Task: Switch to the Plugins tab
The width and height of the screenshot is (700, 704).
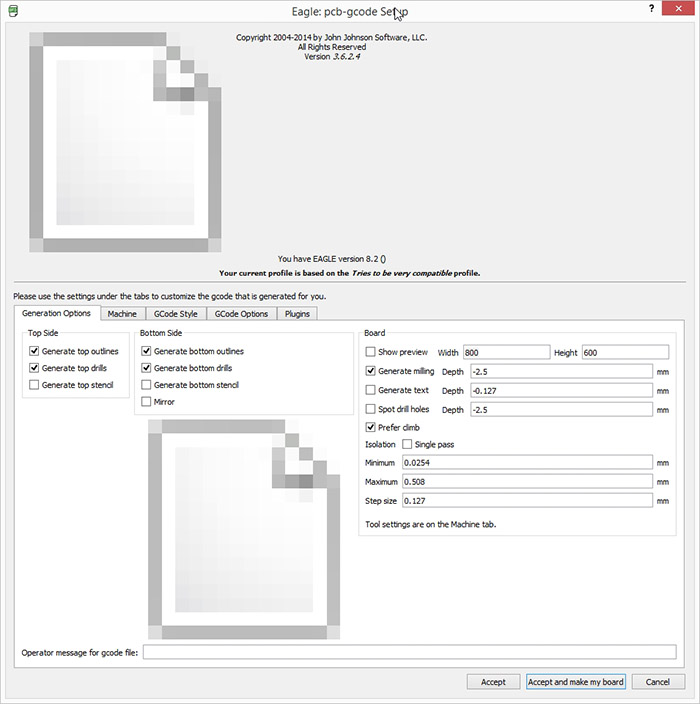Action: [x=297, y=314]
